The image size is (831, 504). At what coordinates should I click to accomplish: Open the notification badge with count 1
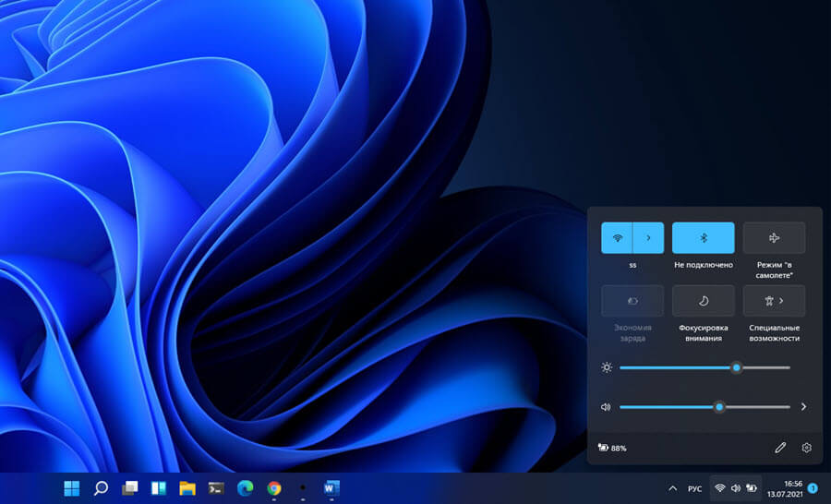click(813, 488)
